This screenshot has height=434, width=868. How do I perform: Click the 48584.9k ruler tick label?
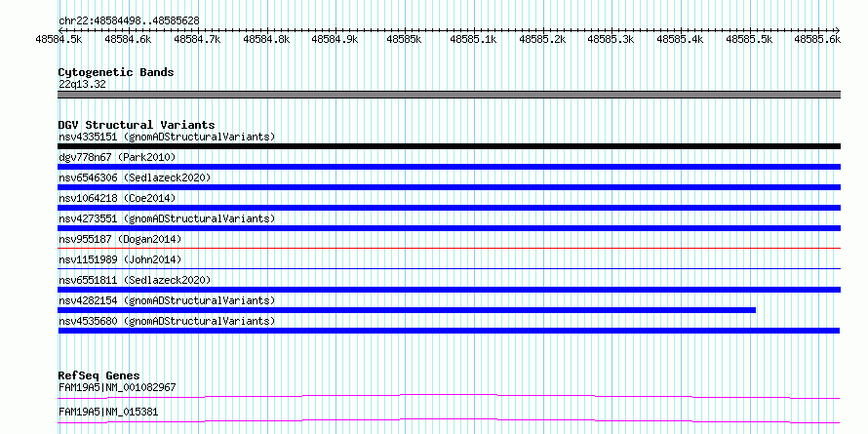point(335,39)
